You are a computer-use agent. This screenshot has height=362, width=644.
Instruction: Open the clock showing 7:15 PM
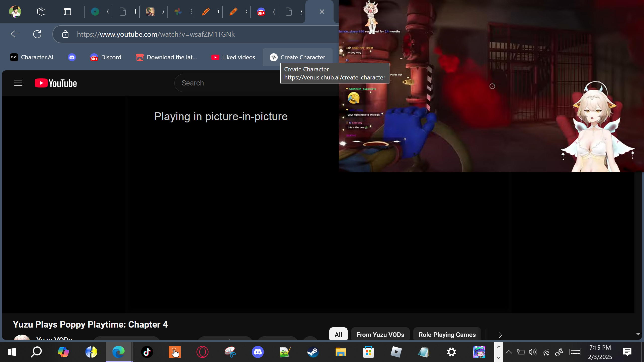(x=600, y=352)
